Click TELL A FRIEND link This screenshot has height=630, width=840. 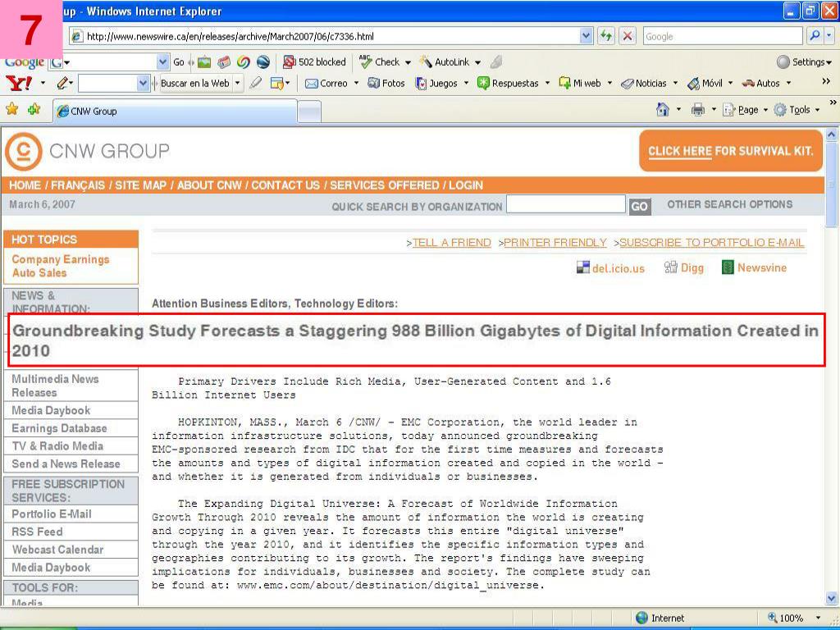pyautogui.click(x=452, y=243)
